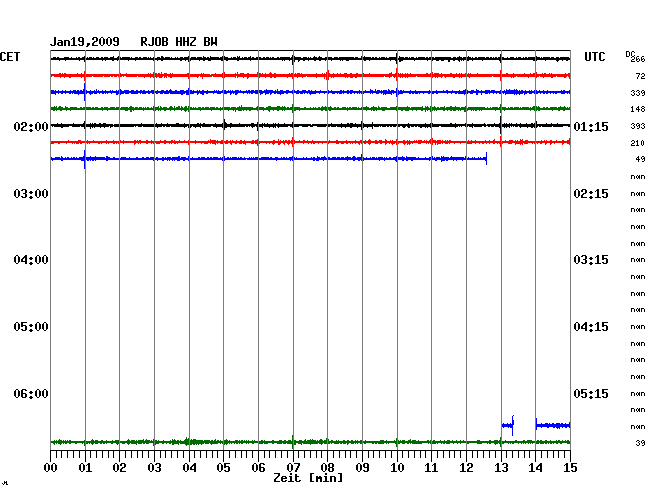Click the blue trace segment between minutes 14 and 15
Screen dimensions: 650x494
(553, 425)
